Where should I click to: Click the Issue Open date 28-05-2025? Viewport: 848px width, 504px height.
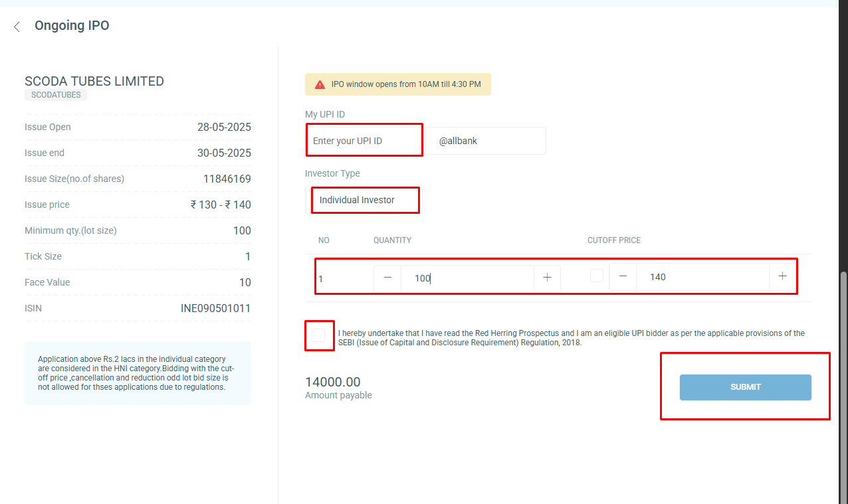(224, 127)
